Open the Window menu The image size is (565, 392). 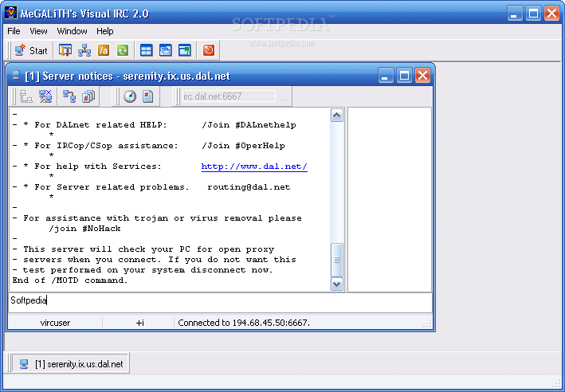point(72,31)
